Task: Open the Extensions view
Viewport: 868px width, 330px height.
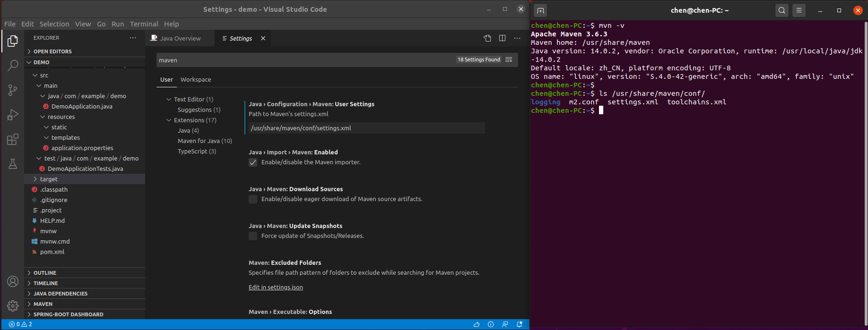Action: pos(13,139)
